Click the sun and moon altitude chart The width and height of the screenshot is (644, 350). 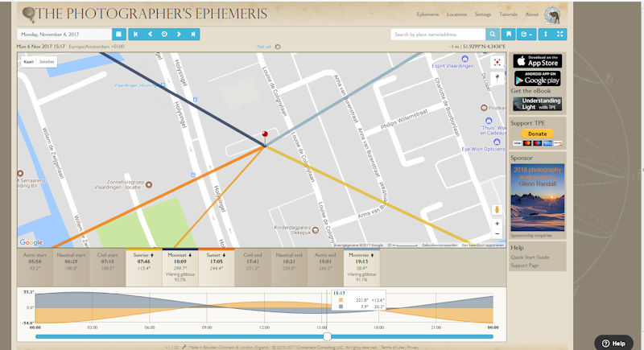(264, 307)
